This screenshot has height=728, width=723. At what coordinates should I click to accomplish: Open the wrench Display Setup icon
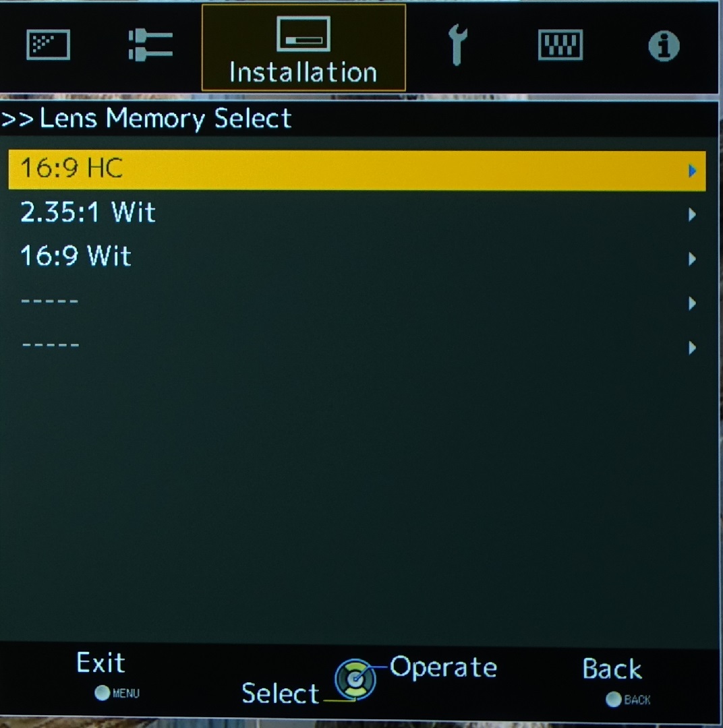(458, 45)
